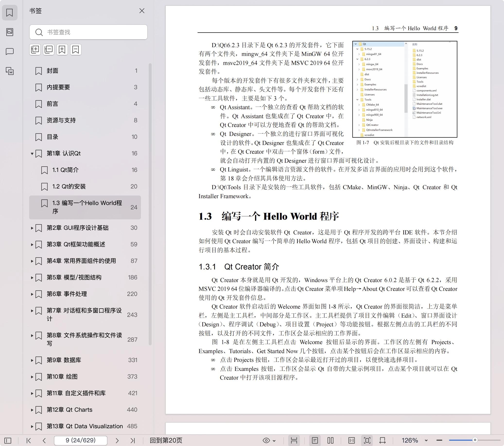
Task: Expand the 第9章 数据库 bookmark
Action: click(32, 360)
